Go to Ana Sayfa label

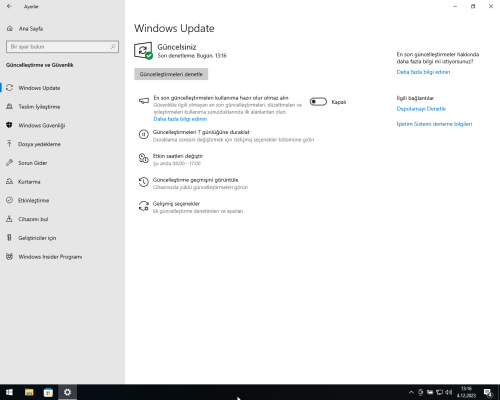[31, 29]
